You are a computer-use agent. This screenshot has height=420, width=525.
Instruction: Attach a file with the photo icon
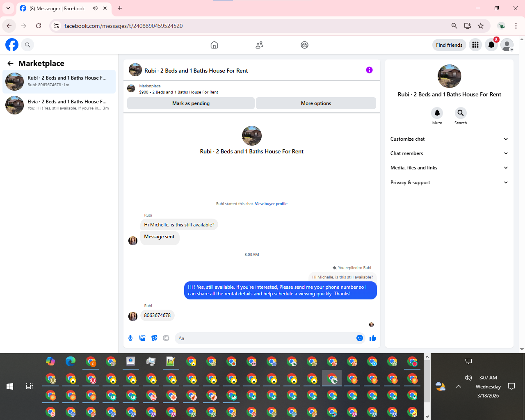[142, 338]
